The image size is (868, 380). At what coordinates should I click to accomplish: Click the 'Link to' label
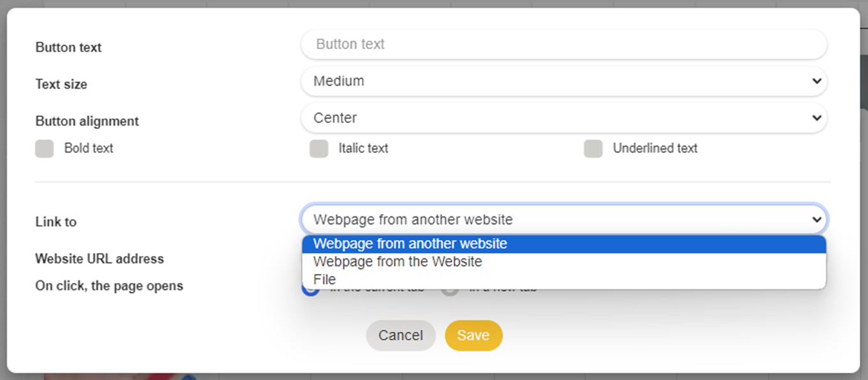56,222
